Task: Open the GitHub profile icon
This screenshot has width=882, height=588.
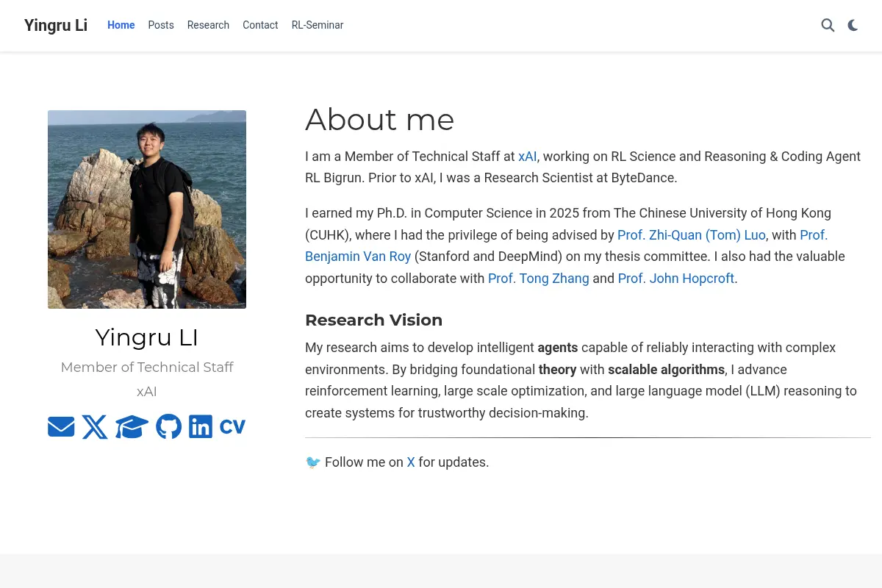Action: point(169,426)
